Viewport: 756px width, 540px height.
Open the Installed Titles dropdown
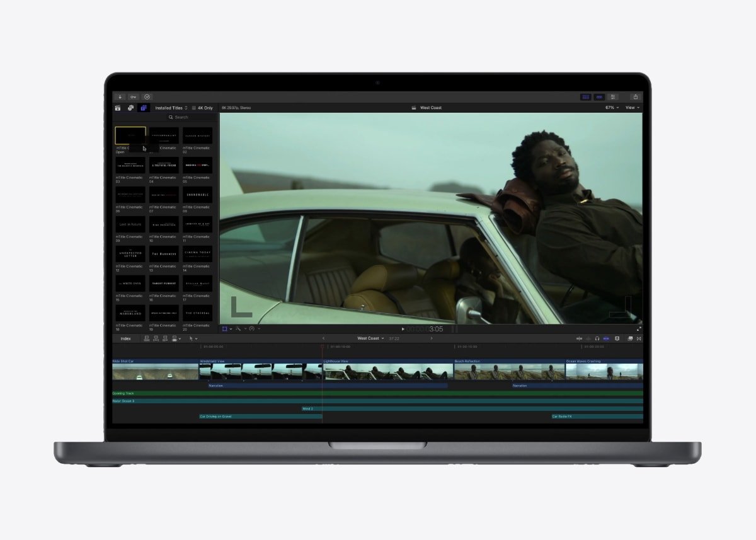tap(171, 108)
